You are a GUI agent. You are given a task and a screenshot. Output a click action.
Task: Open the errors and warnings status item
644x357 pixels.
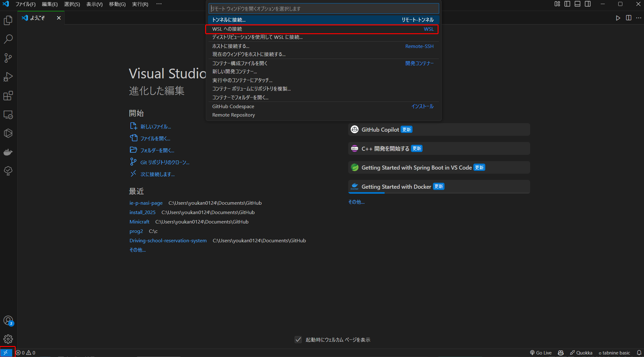[26, 353]
